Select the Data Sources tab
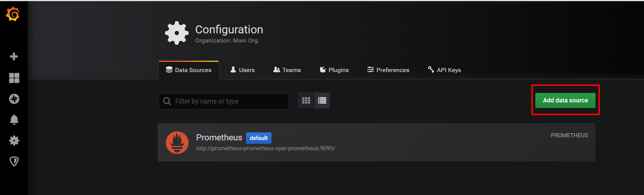644x195 pixels. 189,70
